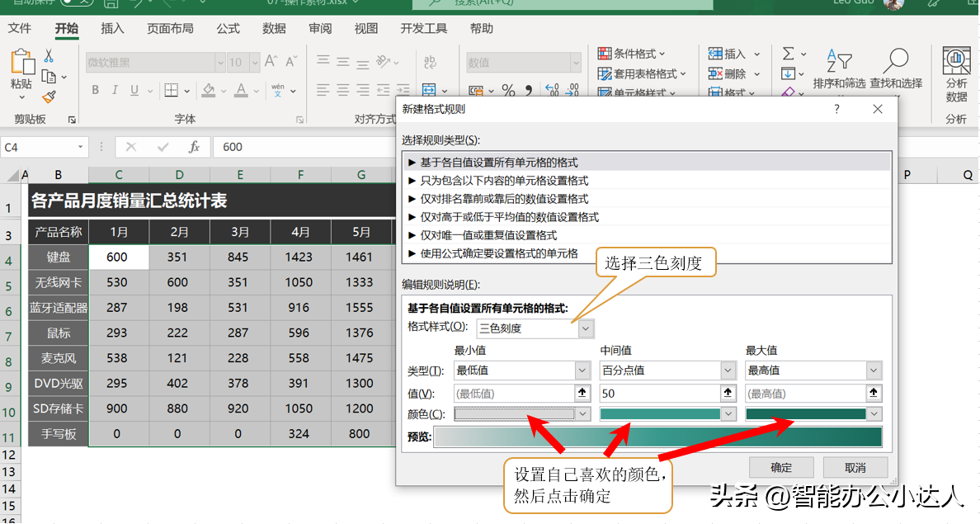Click the 确定 (OK) button
Viewport: 980px width, 524px height.
(x=781, y=467)
